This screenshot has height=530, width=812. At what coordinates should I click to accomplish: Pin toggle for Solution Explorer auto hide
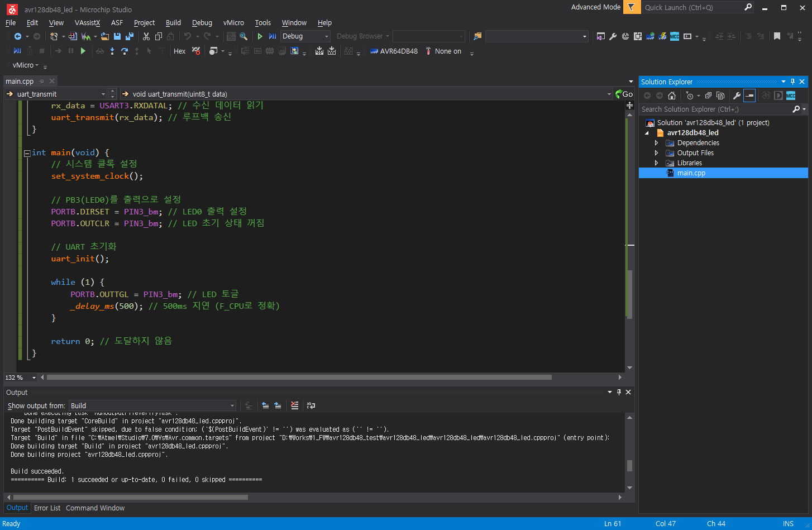pyautogui.click(x=792, y=82)
